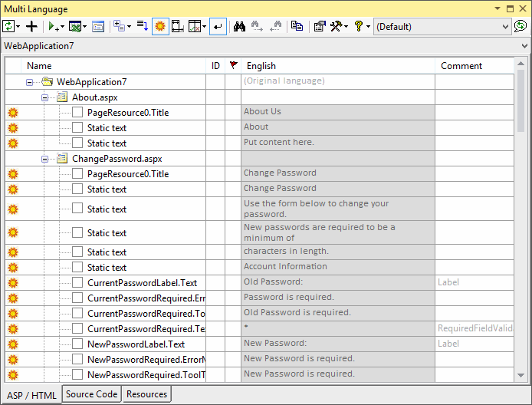Viewport: 532px width, 405px height.
Task: Click the plus Add icon in toolbar
Action: (x=31, y=26)
